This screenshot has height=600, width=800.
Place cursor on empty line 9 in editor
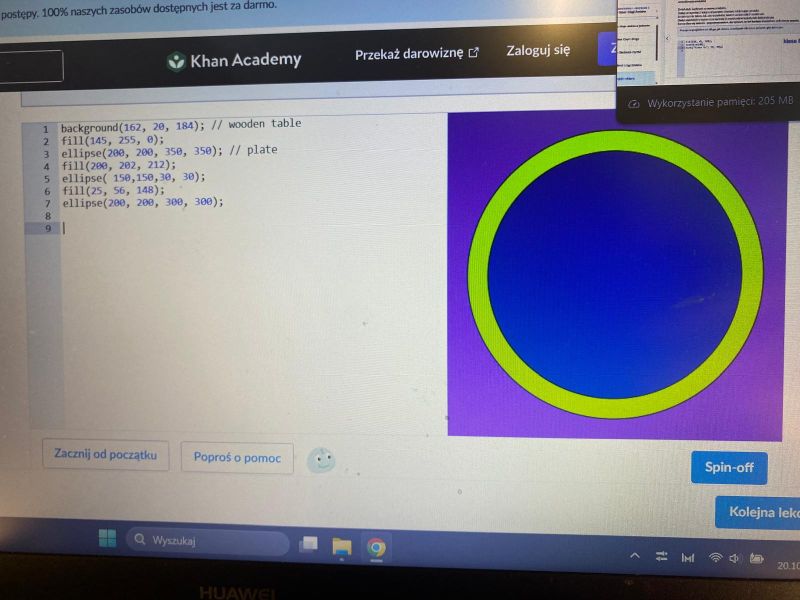point(200,228)
